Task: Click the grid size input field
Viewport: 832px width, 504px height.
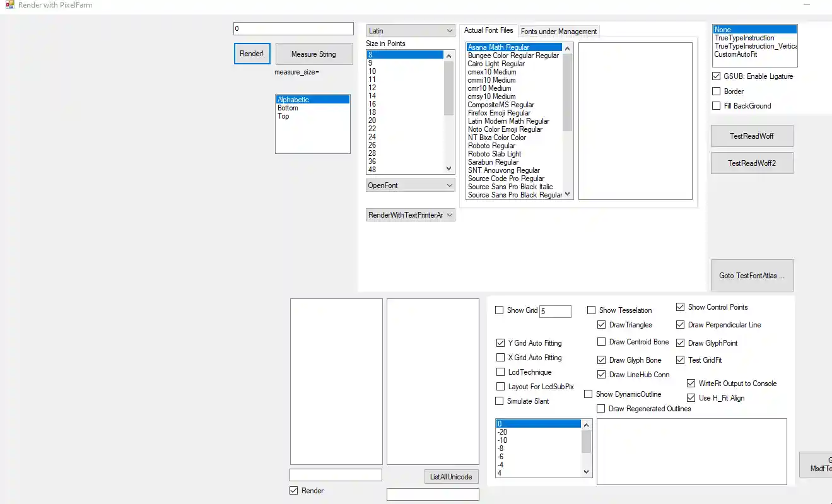Action: [x=555, y=312]
